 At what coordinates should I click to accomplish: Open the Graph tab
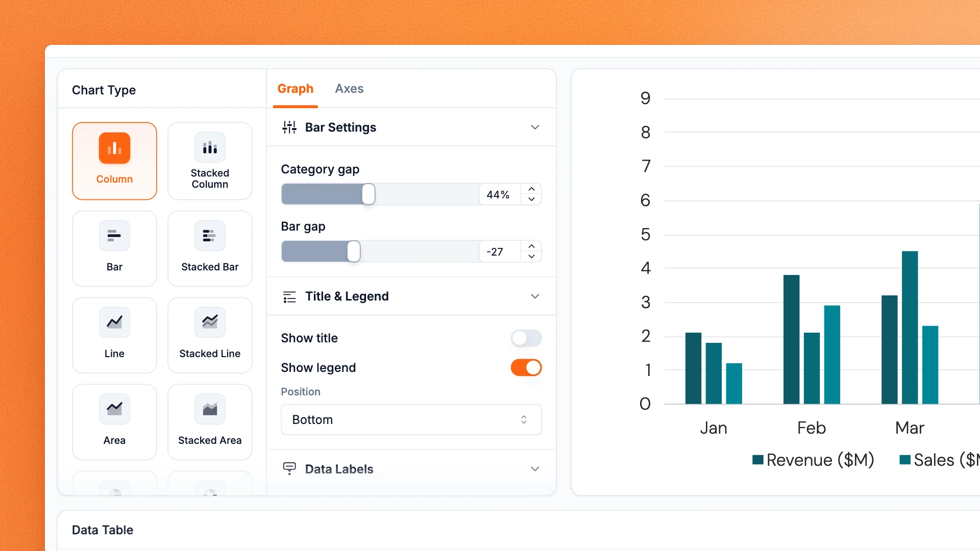coord(296,89)
